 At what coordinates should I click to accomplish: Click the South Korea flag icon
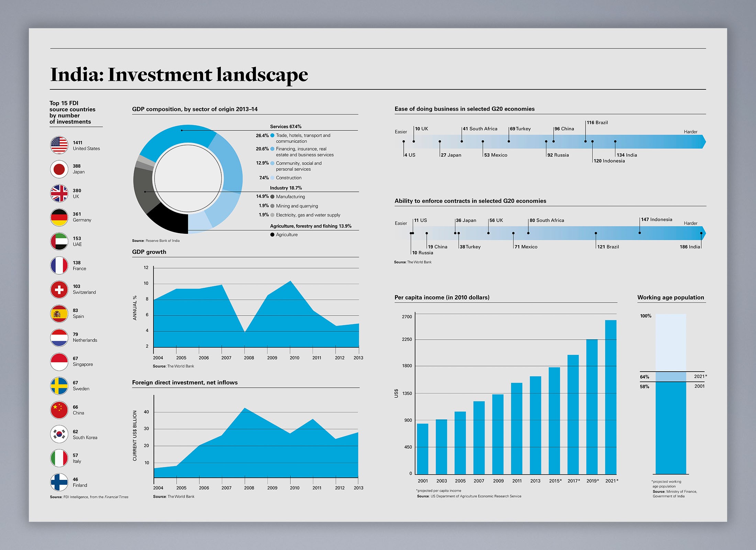pos(59,434)
